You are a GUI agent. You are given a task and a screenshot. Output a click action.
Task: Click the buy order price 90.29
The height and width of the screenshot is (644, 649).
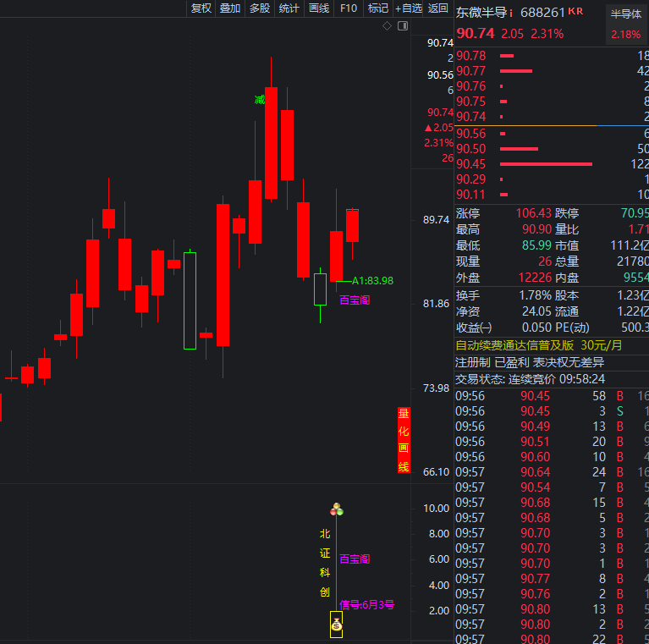point(471,179)
